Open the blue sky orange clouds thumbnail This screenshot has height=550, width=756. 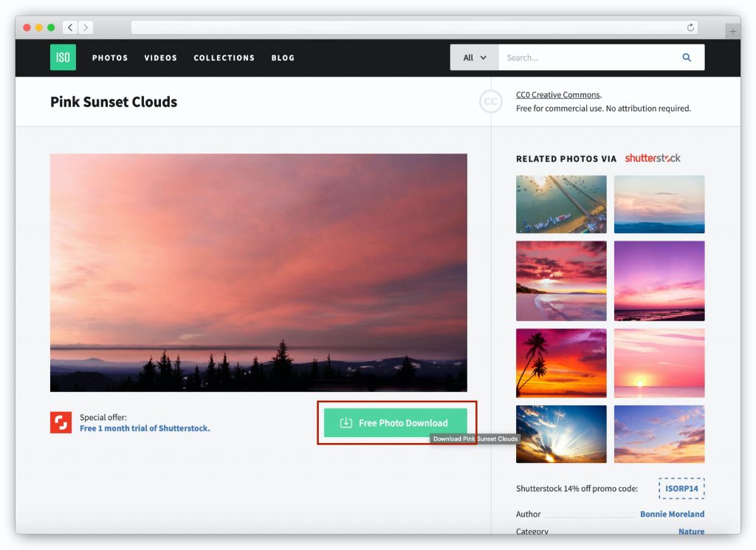(x=659, y=434)
